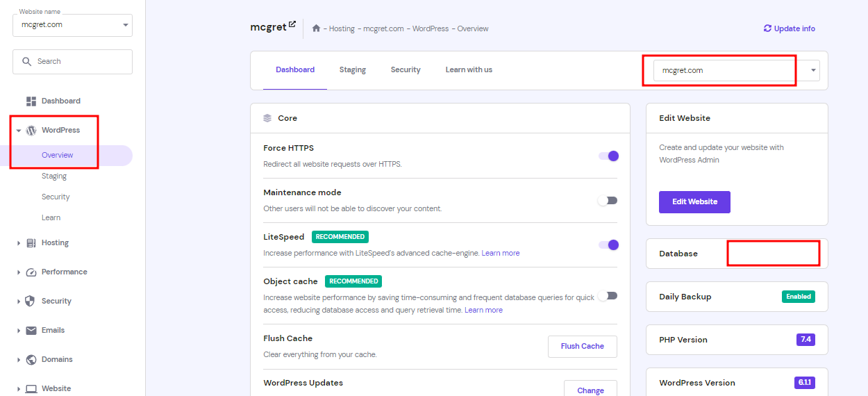Expand the Security section arrow

pyautogui.click(x=19, y=302)
